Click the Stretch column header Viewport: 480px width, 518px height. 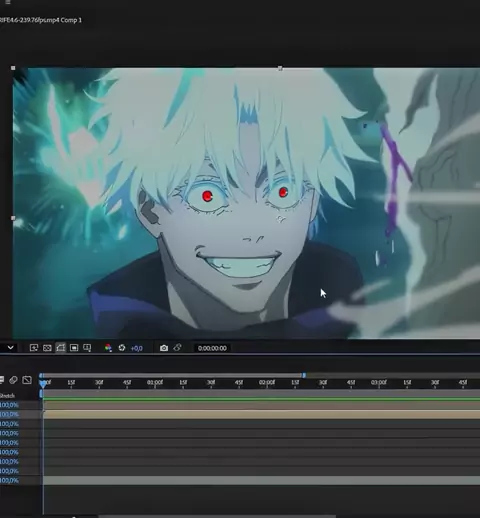coord(7,396)
